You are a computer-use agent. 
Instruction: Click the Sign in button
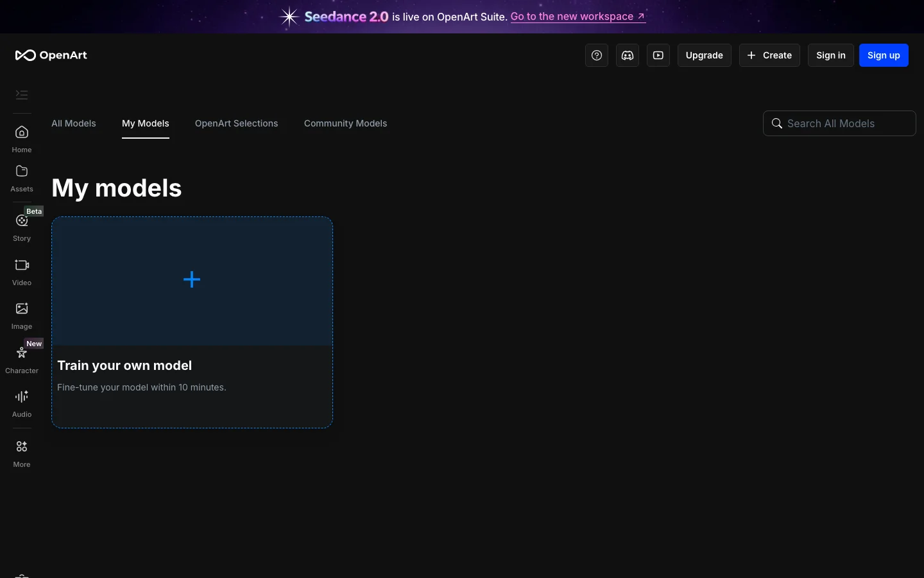click(x=831, y=55)
